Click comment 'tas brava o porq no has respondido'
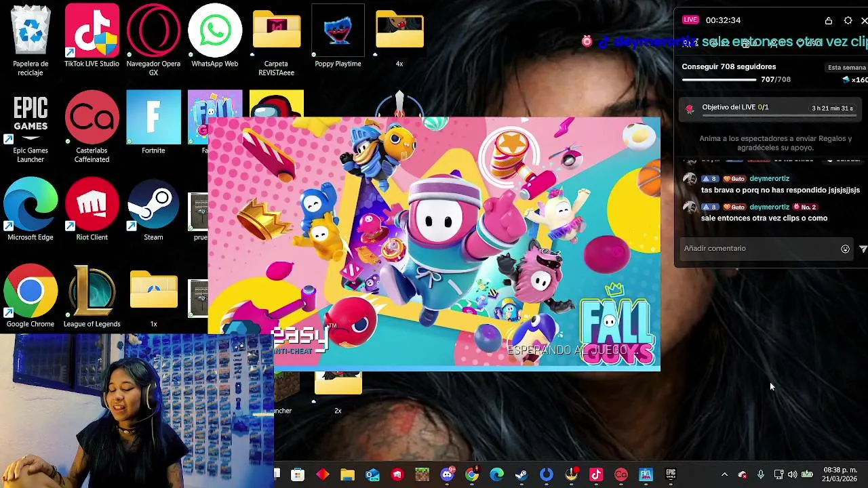 point(781,190)
